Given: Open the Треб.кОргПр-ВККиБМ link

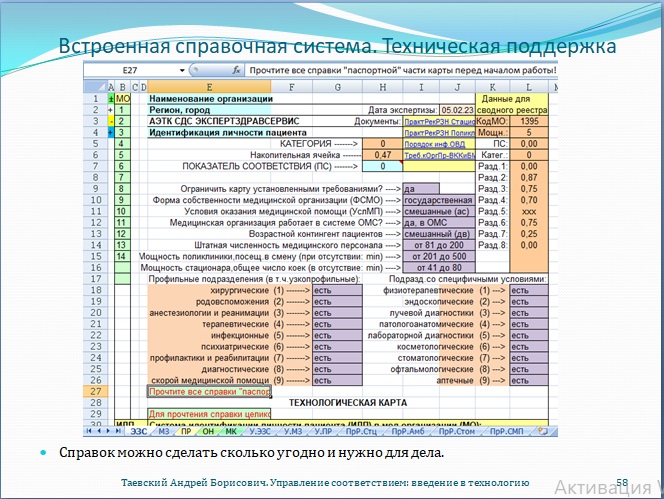Looking at the screenshot, I should pos(440,155).
